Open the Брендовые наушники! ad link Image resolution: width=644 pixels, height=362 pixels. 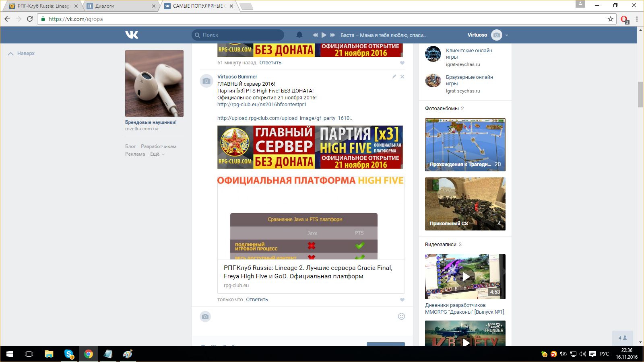pyautogui.click(x=151, y=122)
